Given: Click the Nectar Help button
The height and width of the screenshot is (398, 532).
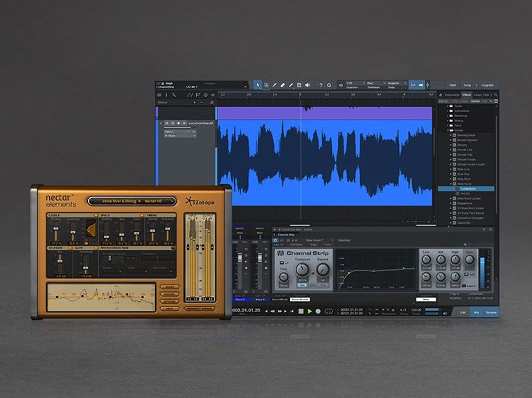Looking at the screenshot, I should click(170, 309).
